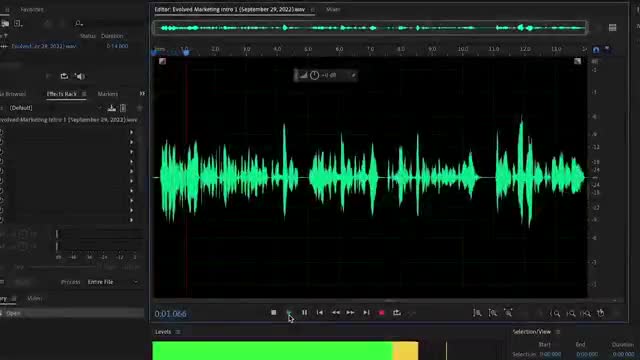Zoom to selection icon in transport
This screenshot has width=640, height=360.
[586, 313]
